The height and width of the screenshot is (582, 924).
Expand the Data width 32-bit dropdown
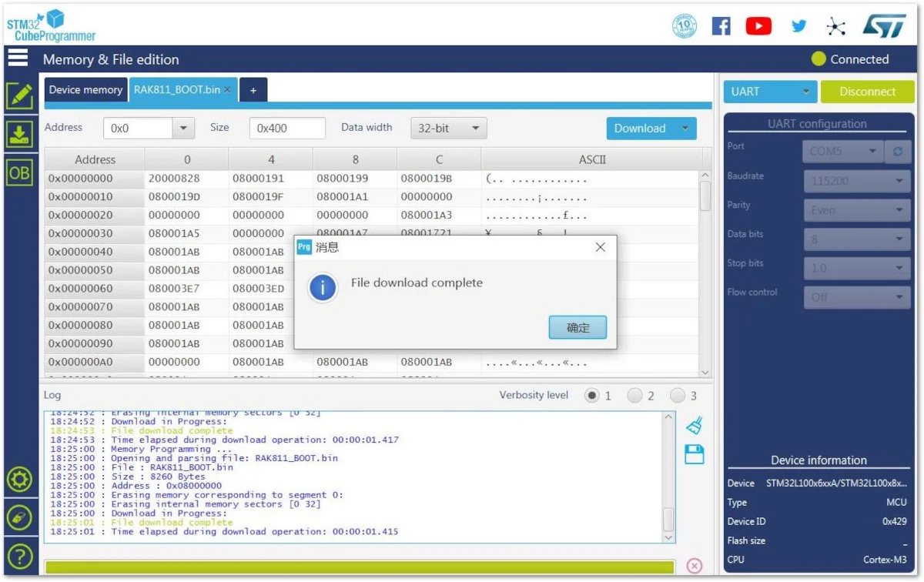pyautogui.click(x=449, y=129)
